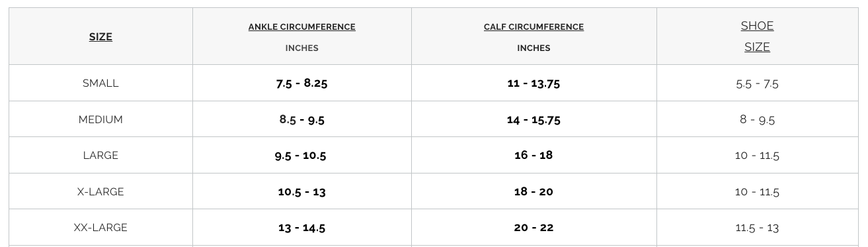Choose the XX-LARGE size row label

pyautogui.click(x=100, y=228)
